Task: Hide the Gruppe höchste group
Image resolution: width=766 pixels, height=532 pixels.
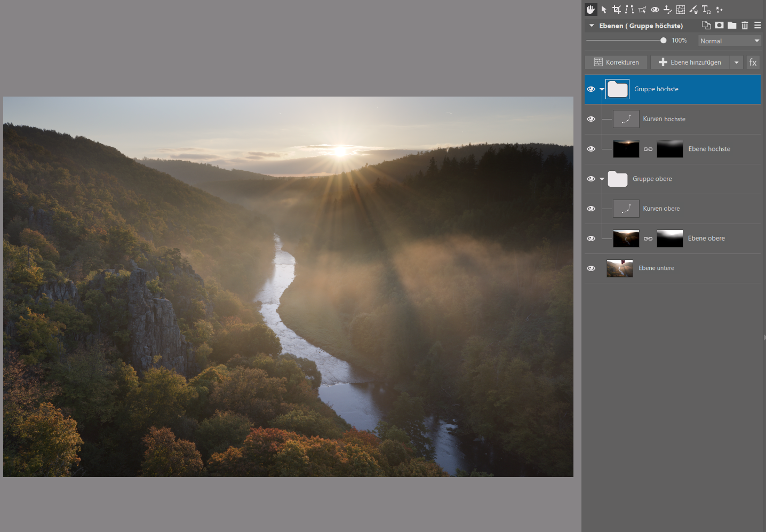Action: 591,89
